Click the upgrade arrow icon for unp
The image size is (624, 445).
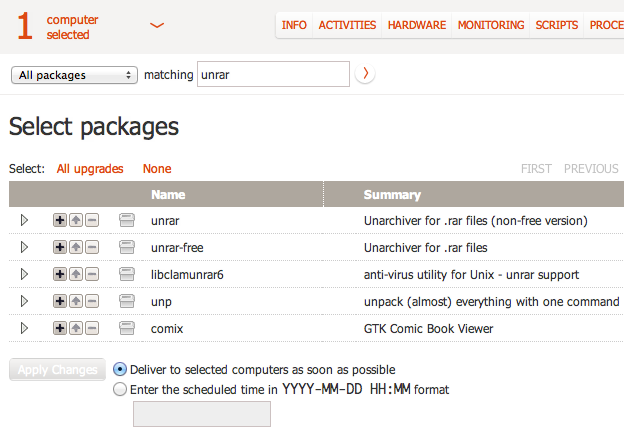tap(76, 301)
